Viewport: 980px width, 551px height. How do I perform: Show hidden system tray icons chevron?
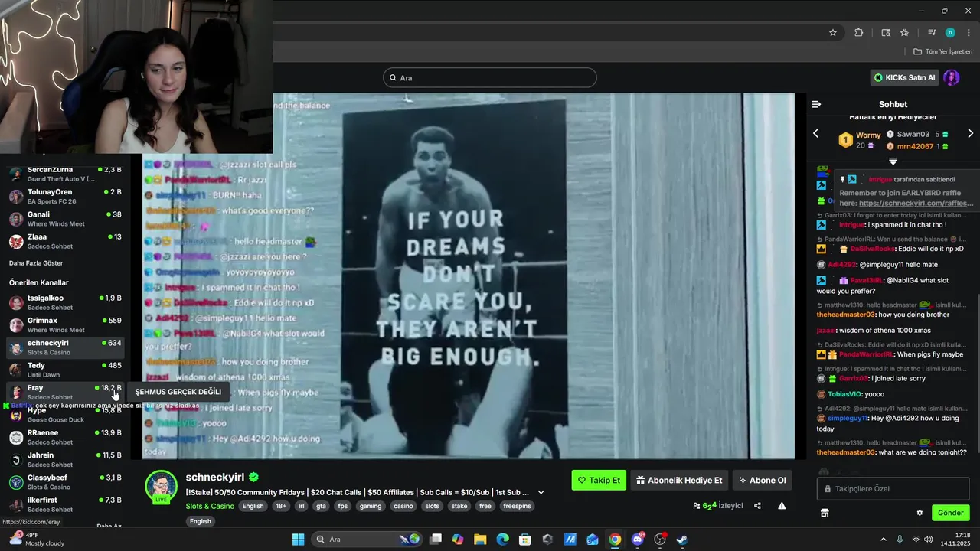pos(883,540)
